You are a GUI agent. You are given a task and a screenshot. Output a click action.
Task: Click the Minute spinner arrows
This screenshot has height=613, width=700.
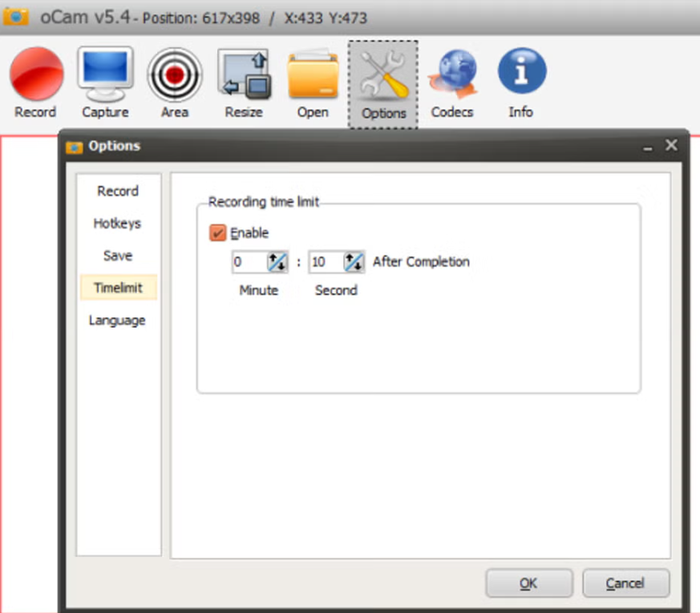tap(277, 262)
